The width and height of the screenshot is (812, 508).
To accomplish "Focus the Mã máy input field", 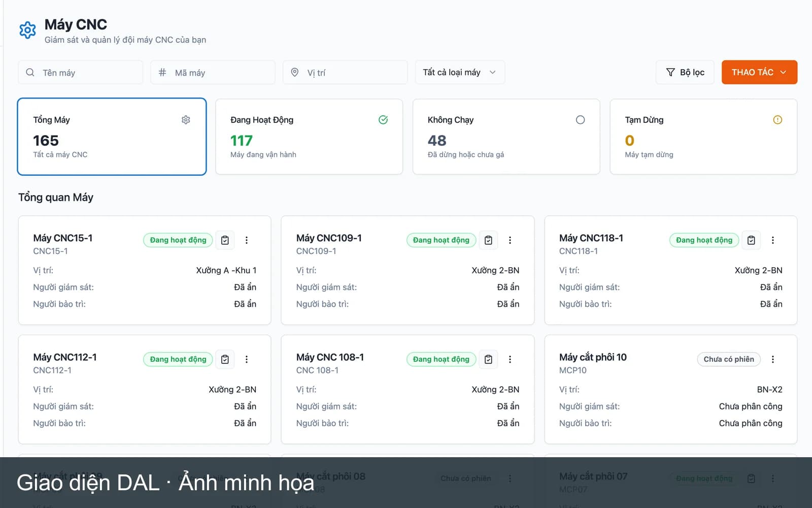I will click(x=213, y=73).
